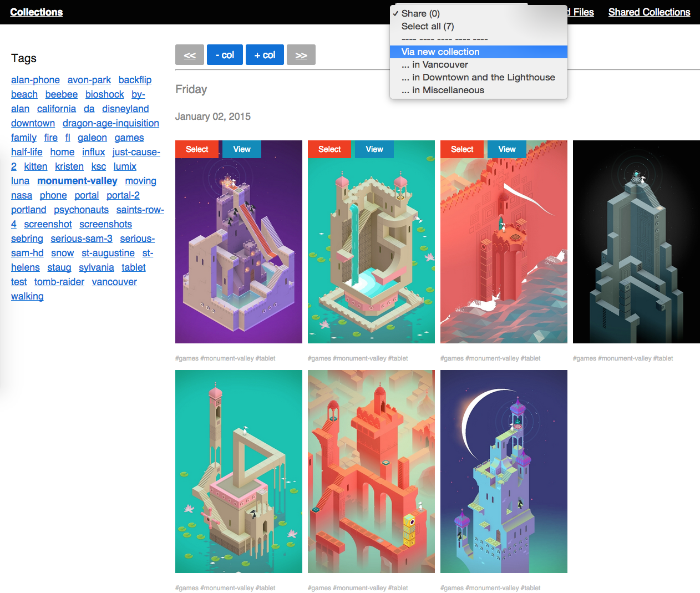View the teal waterfall image
Screen dimensions: 700x593
pos(374,149)
